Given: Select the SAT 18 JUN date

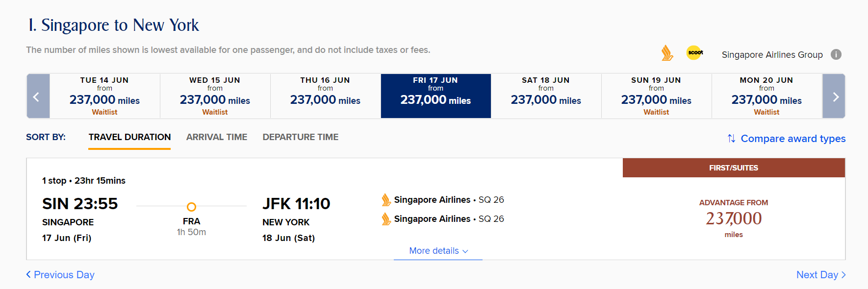Looking at the screenshot, I should (546, 96).
